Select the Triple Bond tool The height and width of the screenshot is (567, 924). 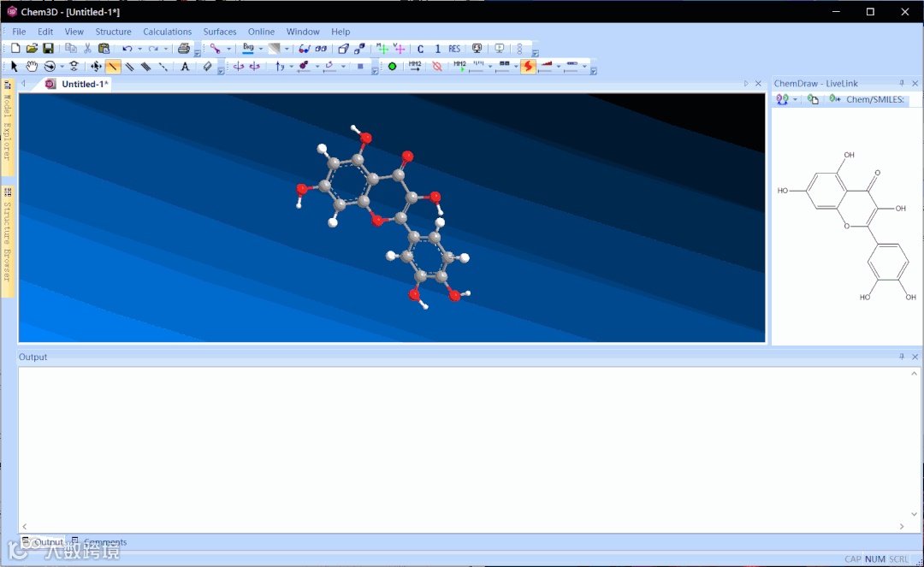146,67
